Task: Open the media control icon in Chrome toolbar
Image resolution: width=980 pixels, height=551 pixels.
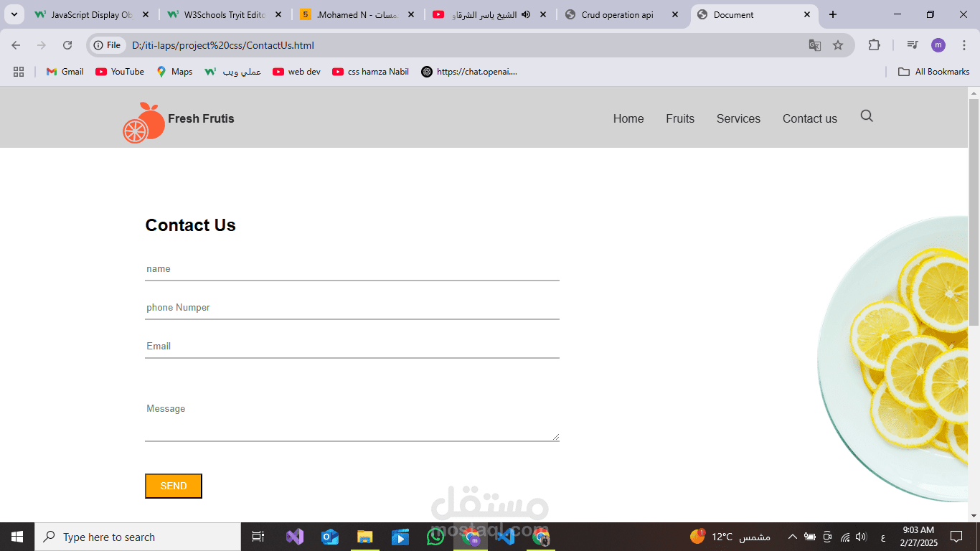Action: coord(913,45)
